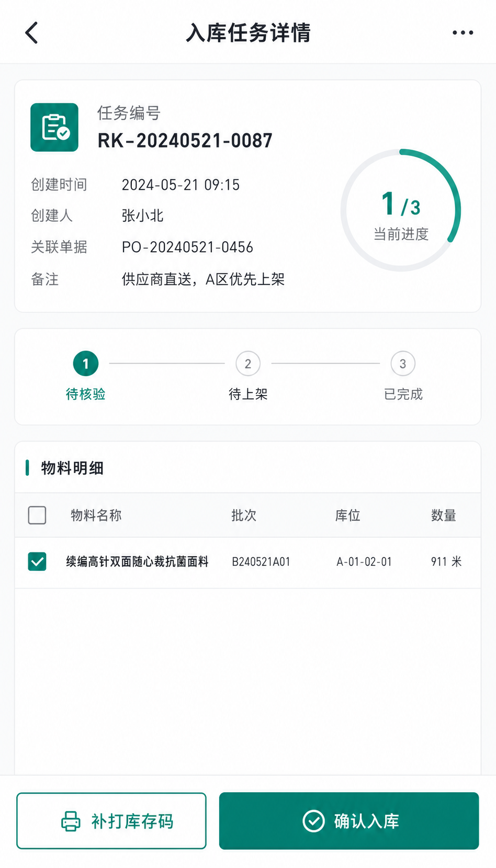Uncheck the 续编高针双面随心裁抗菌面料 row checkbox

coord(37,561)
